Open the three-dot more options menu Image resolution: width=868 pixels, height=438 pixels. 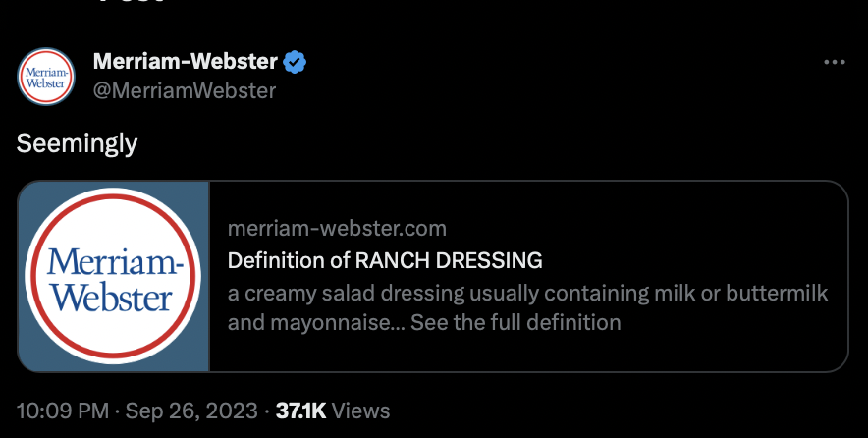[835, 62]
